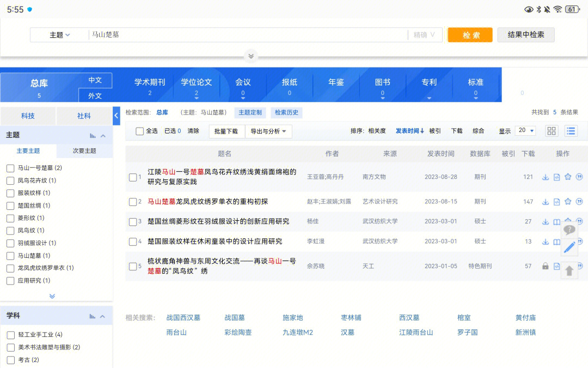Open HTML reading for row 1 article

click(556, 177)
